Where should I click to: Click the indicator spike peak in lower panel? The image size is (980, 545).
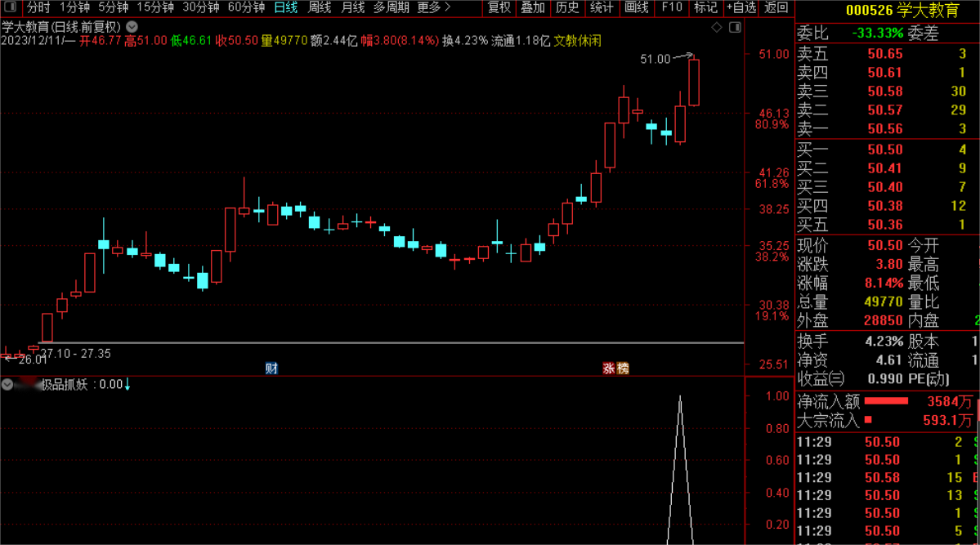tap(680, 397)
